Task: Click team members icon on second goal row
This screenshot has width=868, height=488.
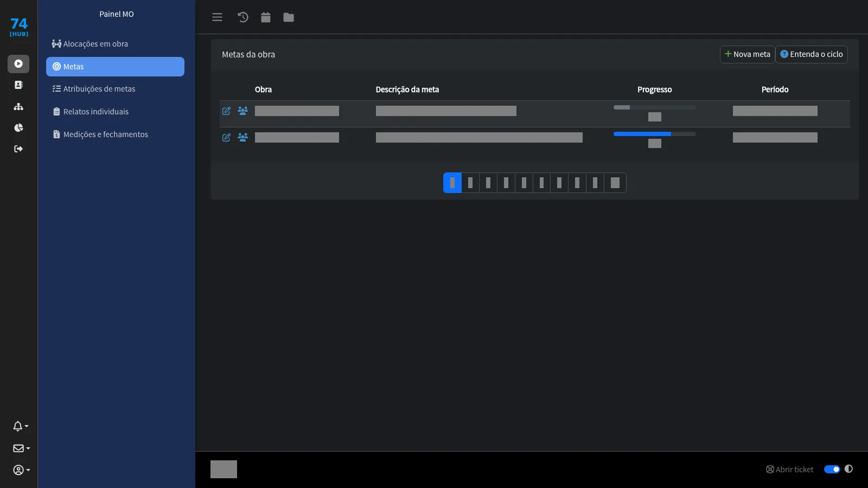Action: pyautogui.click(x=242, y=137)
